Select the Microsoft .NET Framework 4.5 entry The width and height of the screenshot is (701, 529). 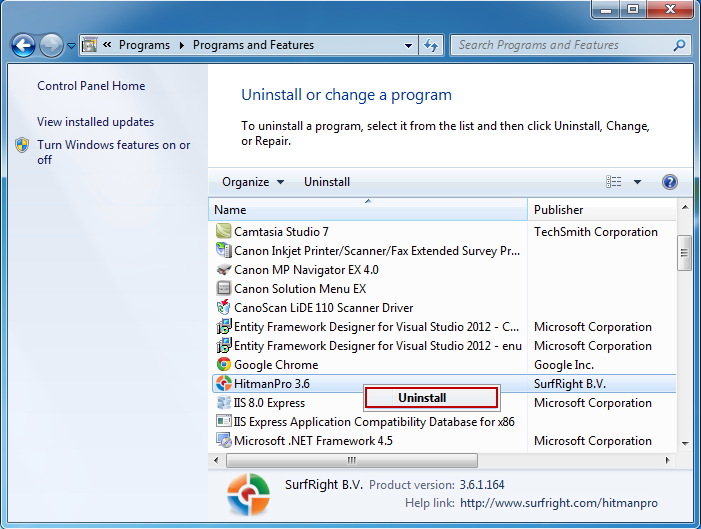pos(313,441)
